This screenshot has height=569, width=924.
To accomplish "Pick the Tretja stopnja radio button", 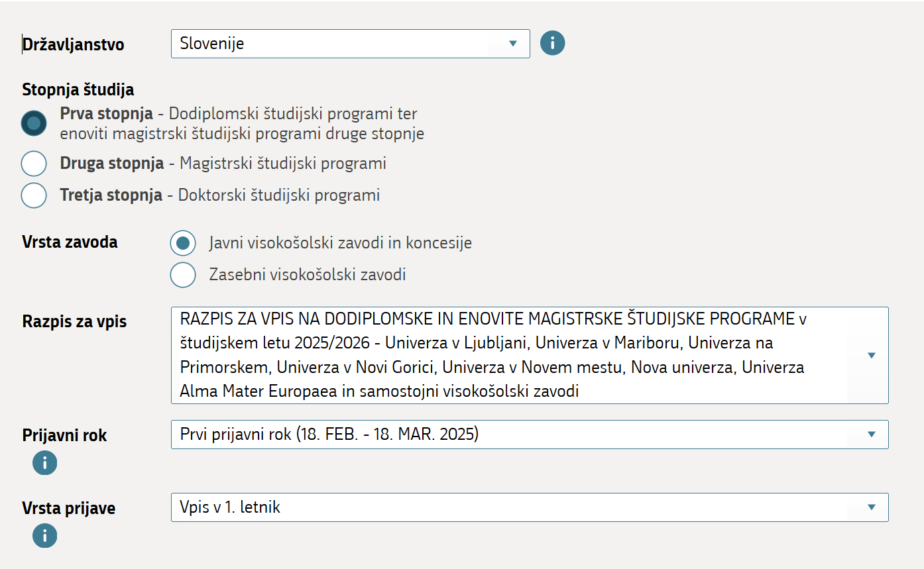I will pos(34,195).
